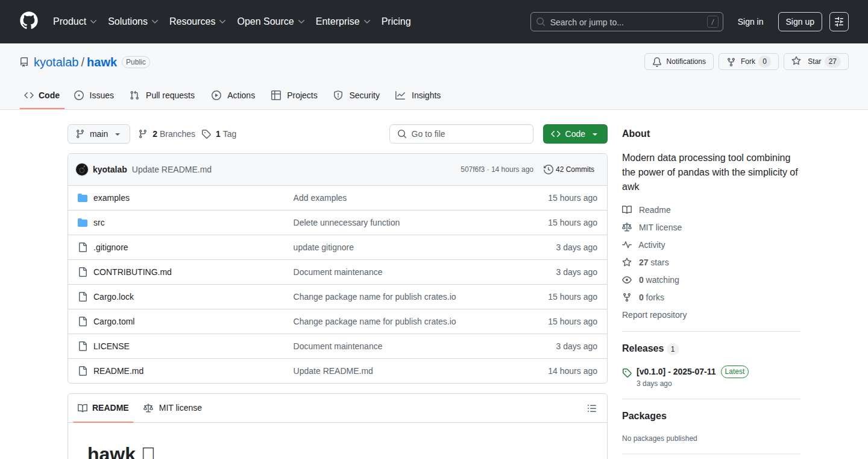Fork the hawk repository

(x=749, y=62)
